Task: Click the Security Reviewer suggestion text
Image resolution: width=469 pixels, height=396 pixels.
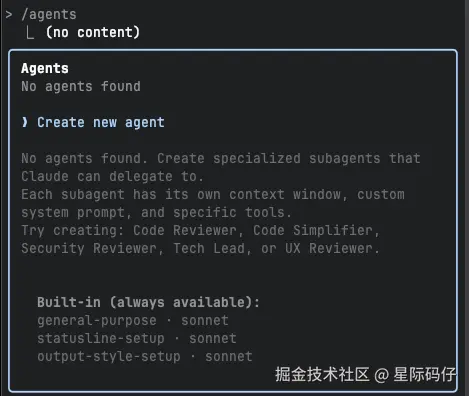Action: click(x=89, y=249)
